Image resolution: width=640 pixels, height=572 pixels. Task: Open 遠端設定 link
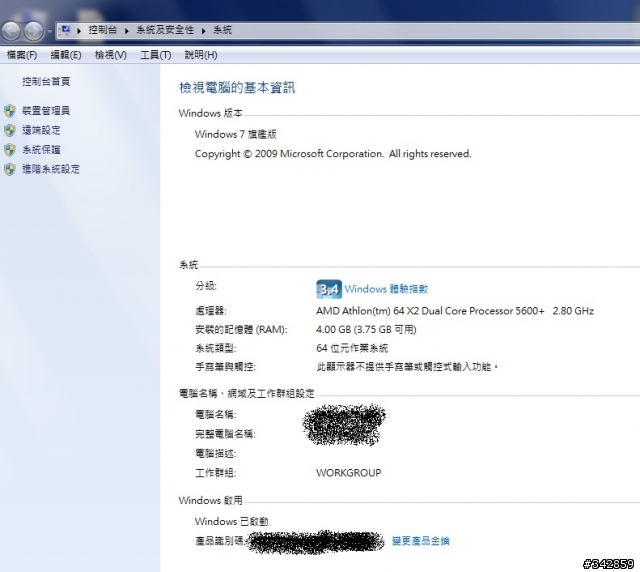[41, 130]
